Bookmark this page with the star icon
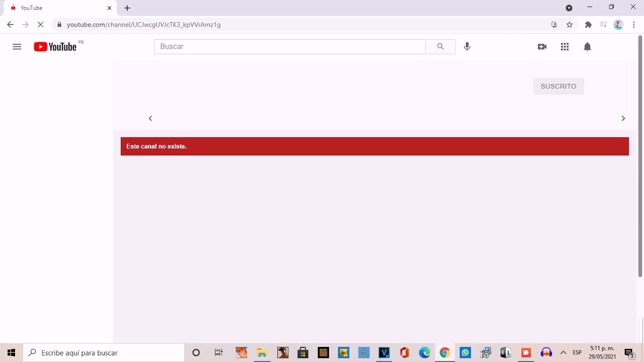The height and width of the screenshot is (362, 644). [x=570, y=25]
